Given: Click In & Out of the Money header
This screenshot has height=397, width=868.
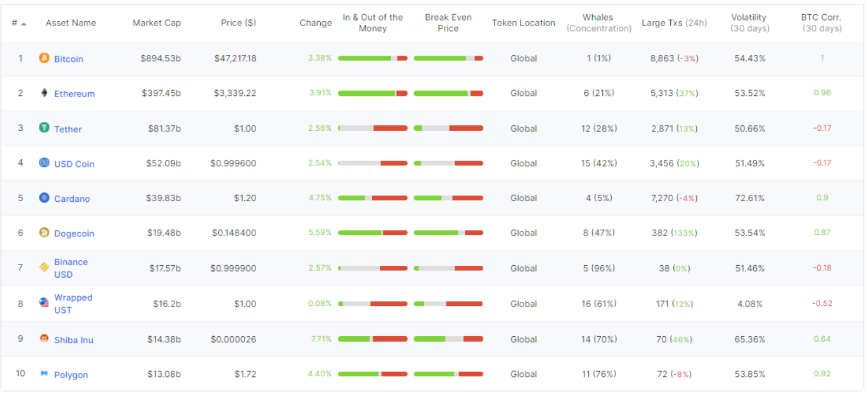Looking at the screenshot, I should click(373, 23).
